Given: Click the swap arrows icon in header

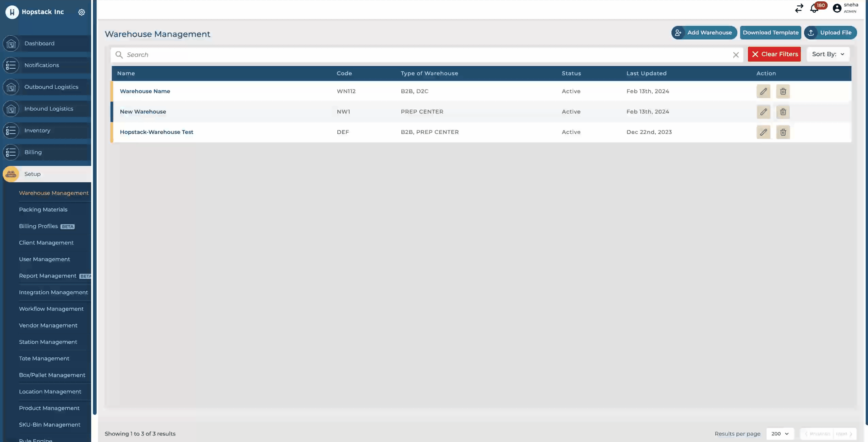Looking at the screenshot, I should click(x=799, y=8).
